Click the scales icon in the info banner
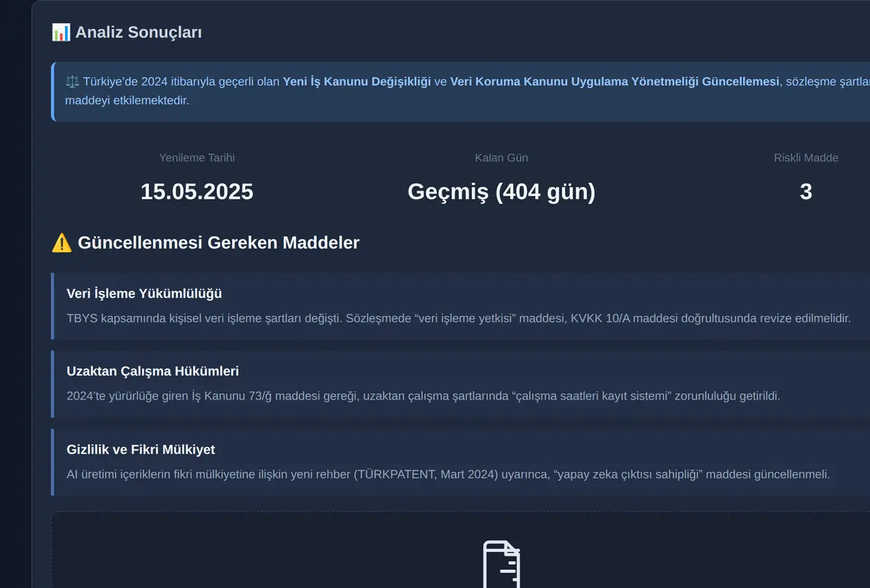 (72, 82)
